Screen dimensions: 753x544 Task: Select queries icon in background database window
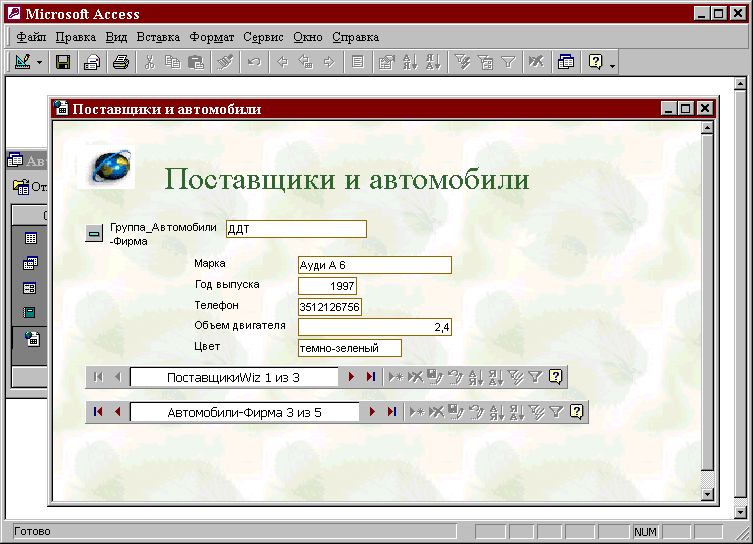(x=31, y=263)
